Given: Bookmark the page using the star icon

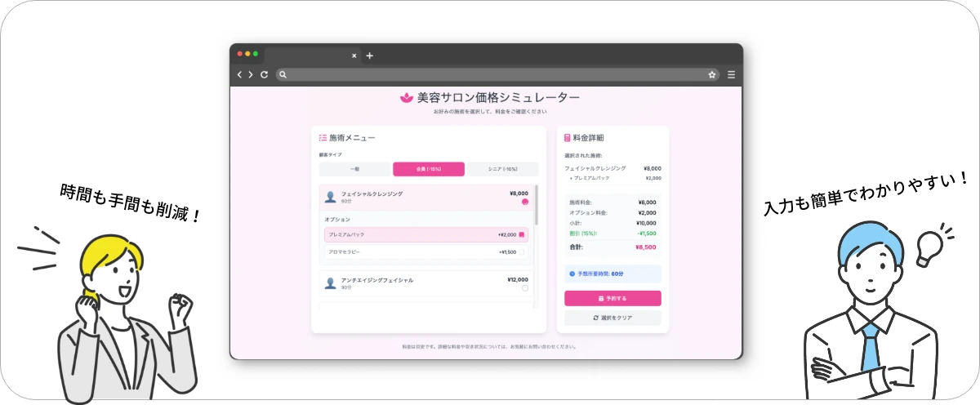Looking at the screenshot, I should pyautogui.click(x=712, y=74).
